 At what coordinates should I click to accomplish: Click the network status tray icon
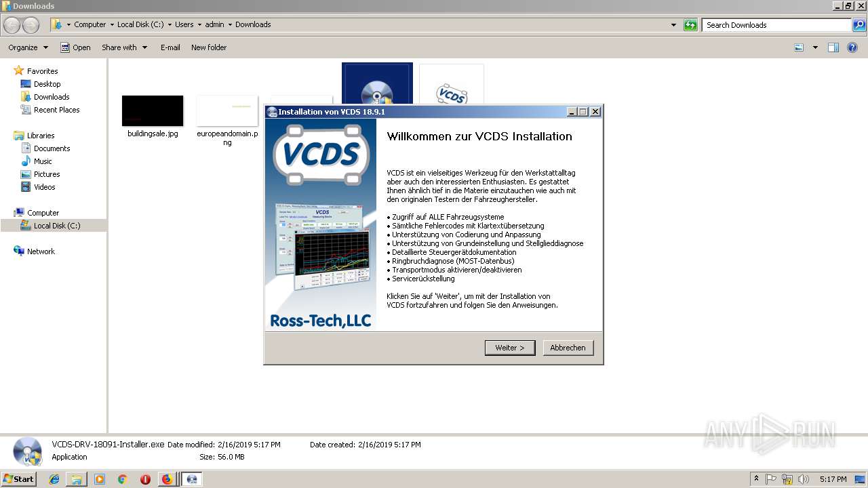click(x=787, y=479)
